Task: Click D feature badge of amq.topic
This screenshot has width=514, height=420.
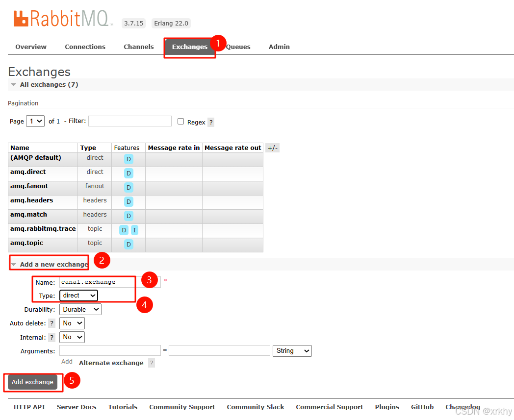Action: tap(128, 244)
